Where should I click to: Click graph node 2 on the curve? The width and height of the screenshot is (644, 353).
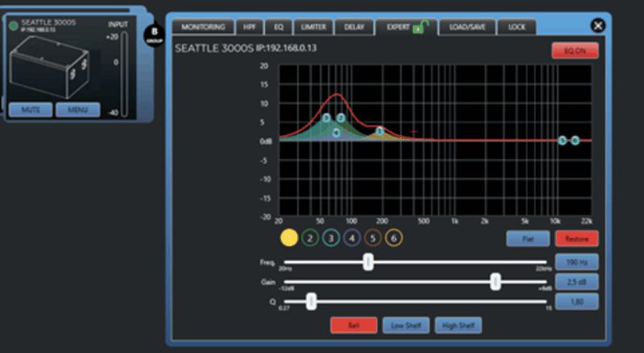341,118
